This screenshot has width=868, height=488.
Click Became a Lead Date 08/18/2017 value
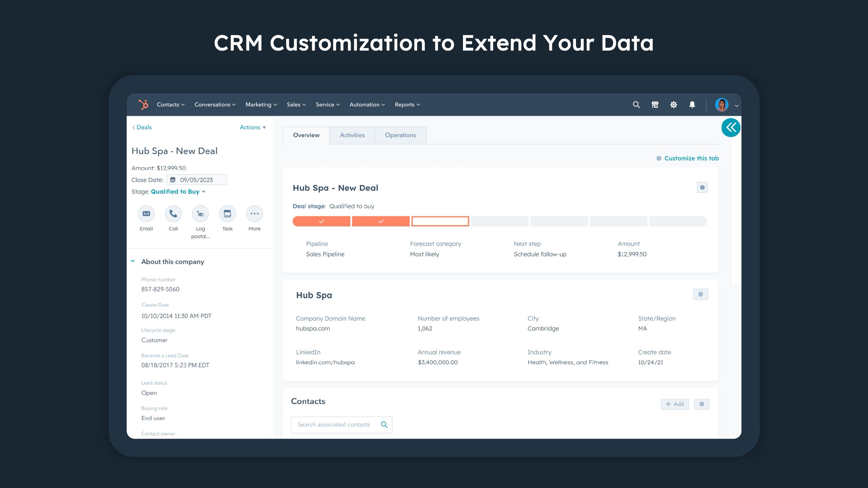coord(175,365)
